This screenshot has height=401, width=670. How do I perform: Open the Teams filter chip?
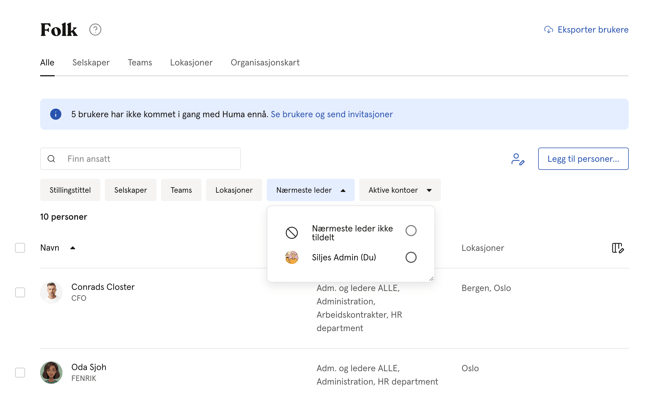(x=181, y=190)
